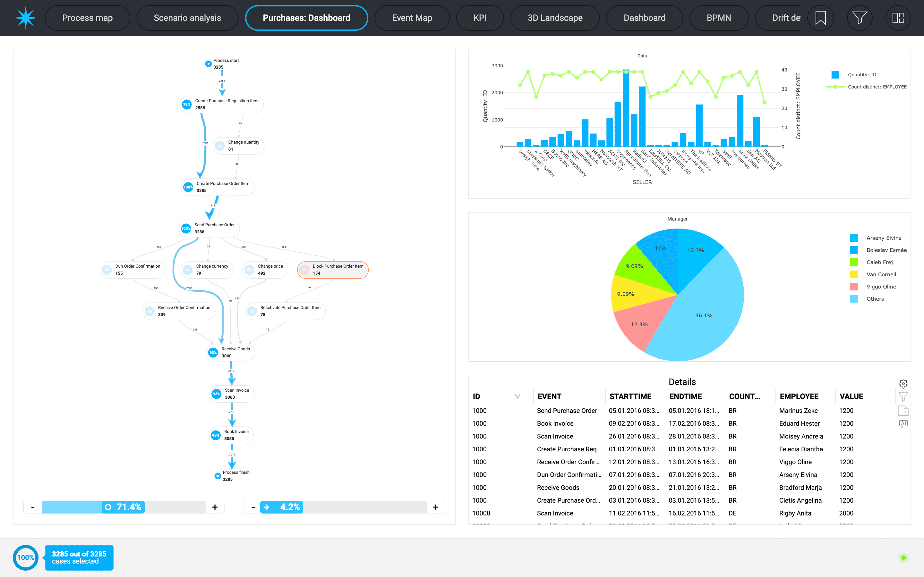This screenshot has width=924, height=577.
Task: Toggle Quantity: ID legend series
Action: point(862,75)
